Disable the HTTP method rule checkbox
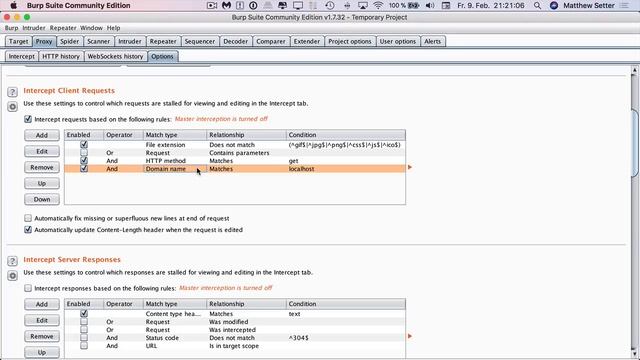 click(84, 160)
